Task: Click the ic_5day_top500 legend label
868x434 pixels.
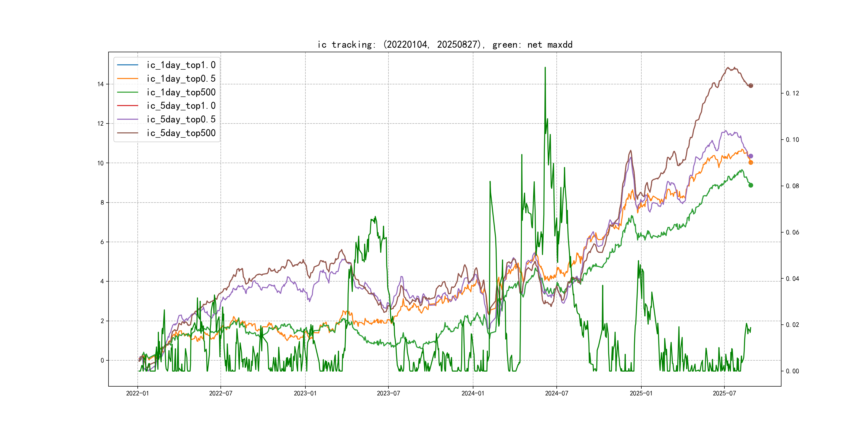Action: [x=181, y=133]
